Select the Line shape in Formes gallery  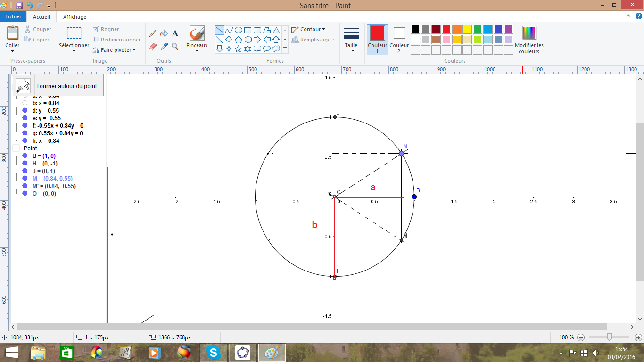[x=219, y=30]
